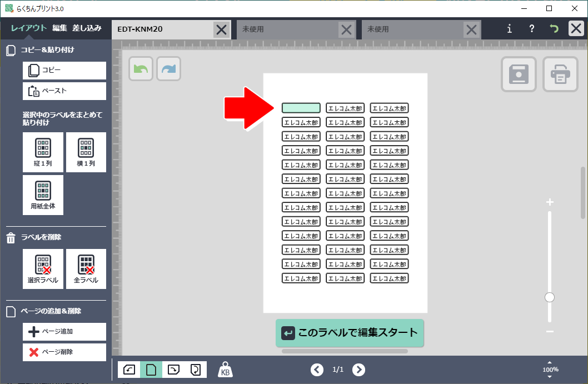Image resolution: width=588 pixels, height=384 pixels.
Task: Click the flipped page orientation icon
Action: point(196,370)
